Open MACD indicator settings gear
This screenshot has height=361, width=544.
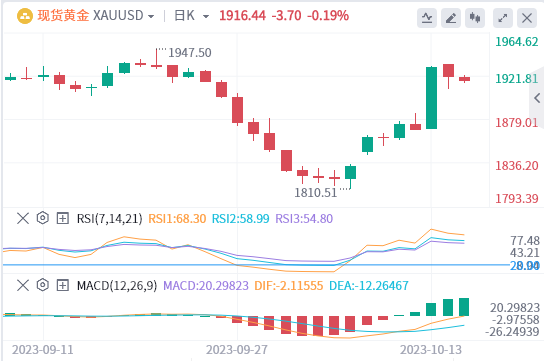point(43,285)
